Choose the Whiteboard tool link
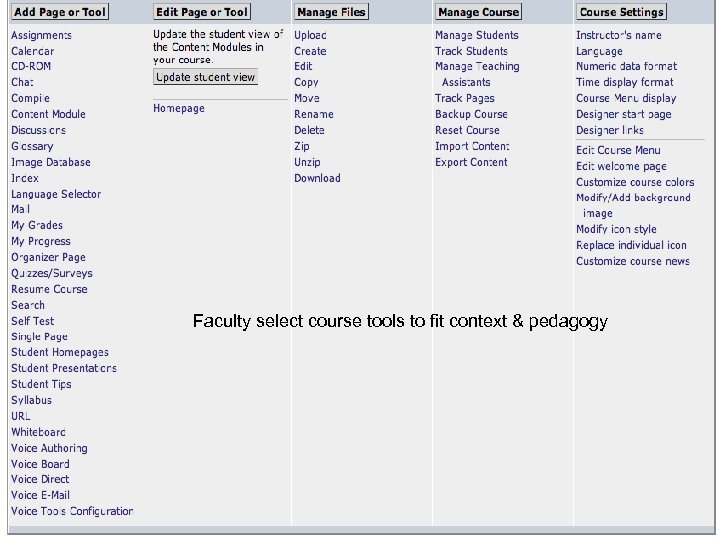The width and height of the screenshot is (720, 540). tap(39, 432)
